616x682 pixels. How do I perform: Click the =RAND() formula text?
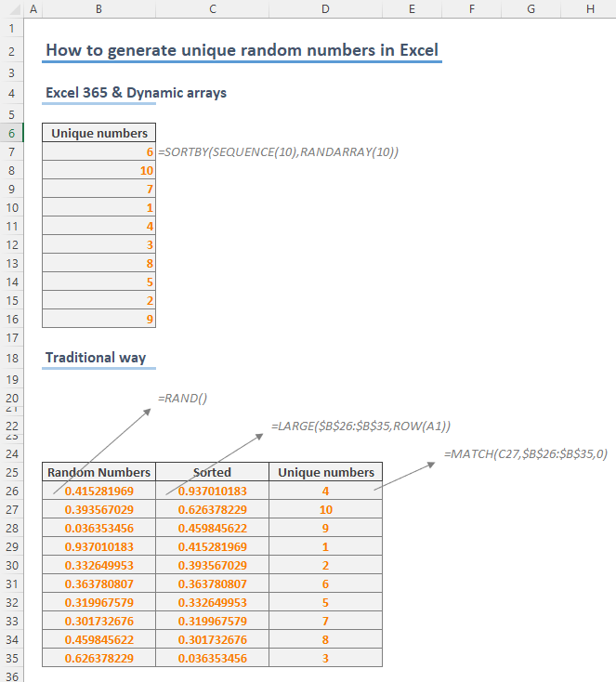183,398
